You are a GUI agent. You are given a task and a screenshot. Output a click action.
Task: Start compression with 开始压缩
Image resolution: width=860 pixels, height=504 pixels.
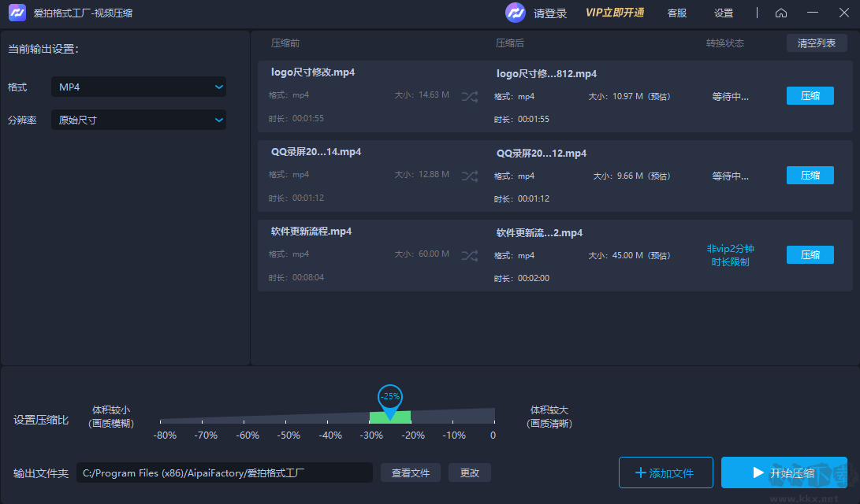pyautogui.click(x=784, y=472)
